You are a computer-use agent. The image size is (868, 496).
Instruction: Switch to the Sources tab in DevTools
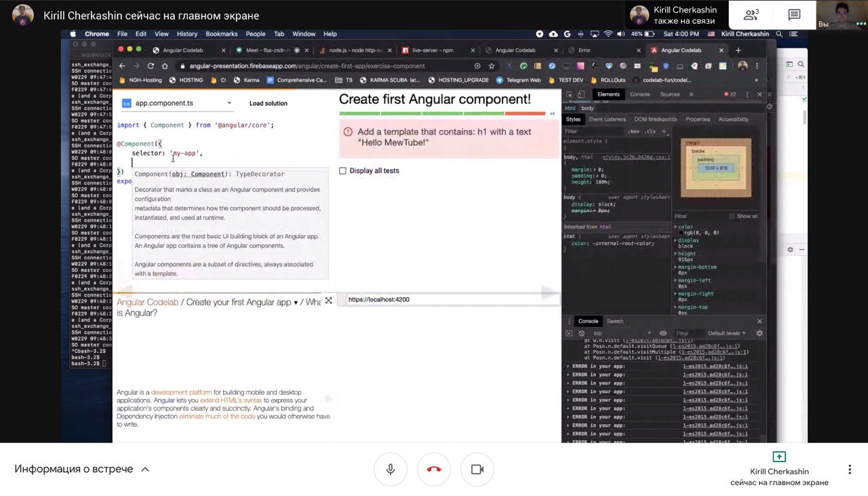click(670, 94)
